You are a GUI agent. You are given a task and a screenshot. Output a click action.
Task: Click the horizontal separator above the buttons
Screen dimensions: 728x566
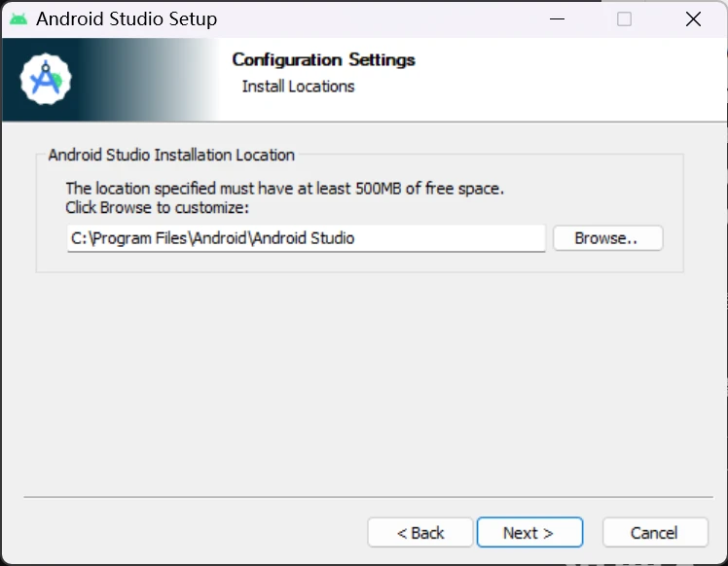pos(364,497)
